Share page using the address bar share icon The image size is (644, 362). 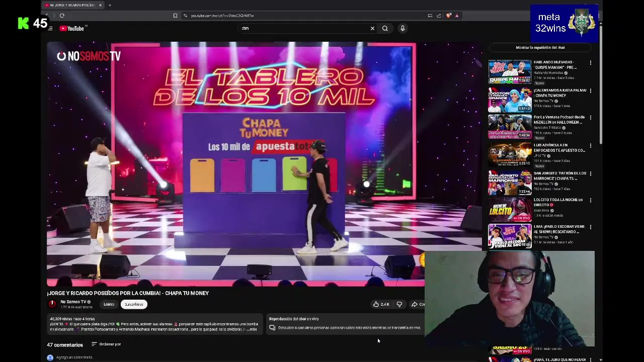pos(439,16)
